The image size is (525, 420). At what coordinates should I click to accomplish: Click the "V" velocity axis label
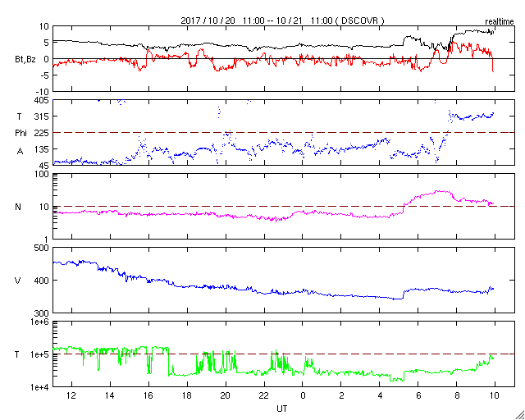[x=18, y=281]
